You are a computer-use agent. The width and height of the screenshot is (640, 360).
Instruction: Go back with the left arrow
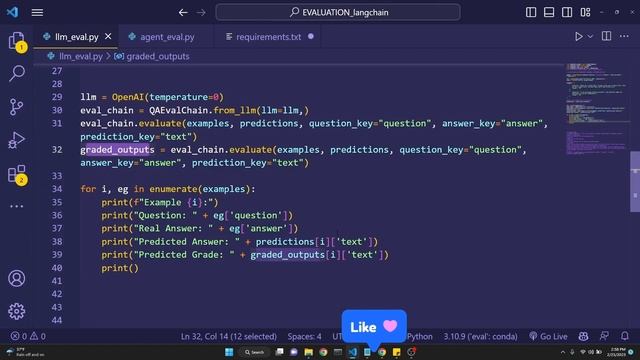(x=183, y=13)
